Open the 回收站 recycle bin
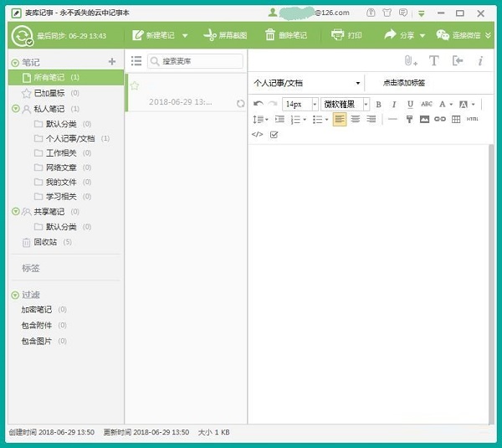502x448 pixels. [45, 242]
